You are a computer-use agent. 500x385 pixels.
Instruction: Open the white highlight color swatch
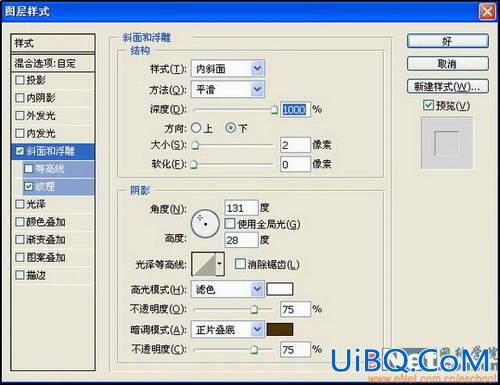click(x=280, y=289)
